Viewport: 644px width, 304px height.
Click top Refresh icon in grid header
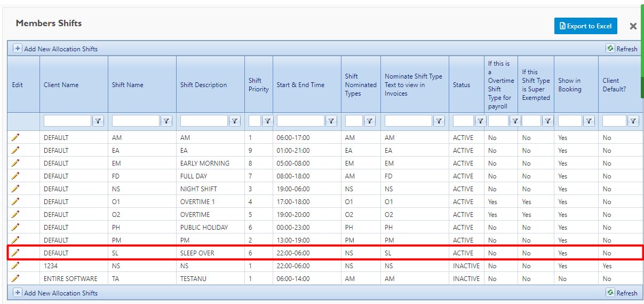pyautogui.click(x=610, y=48)
